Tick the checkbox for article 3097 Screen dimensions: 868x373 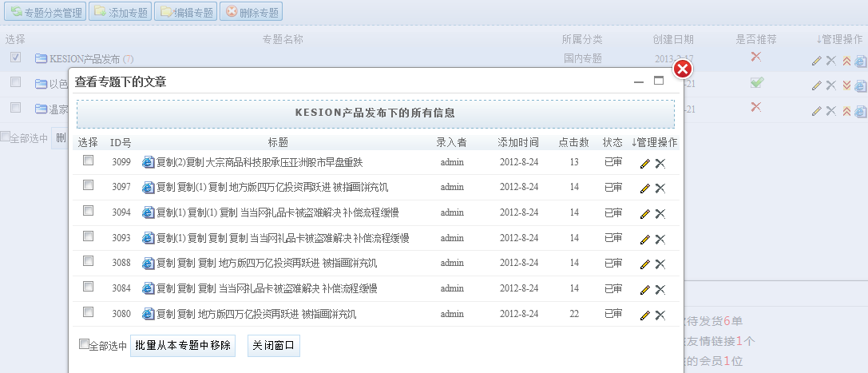(88, 185)
